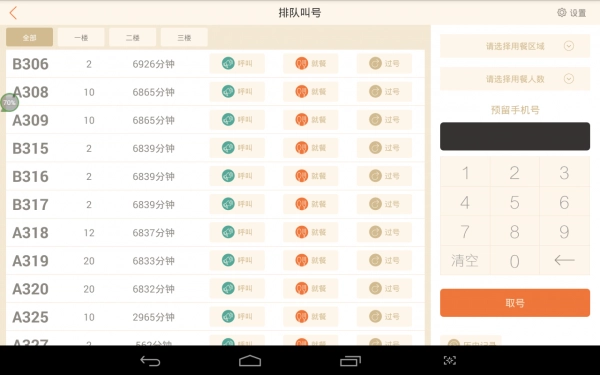This screenshot has height=375, width=600.
Task: Call number A318 (呼叫)
Action: [237, 232]
